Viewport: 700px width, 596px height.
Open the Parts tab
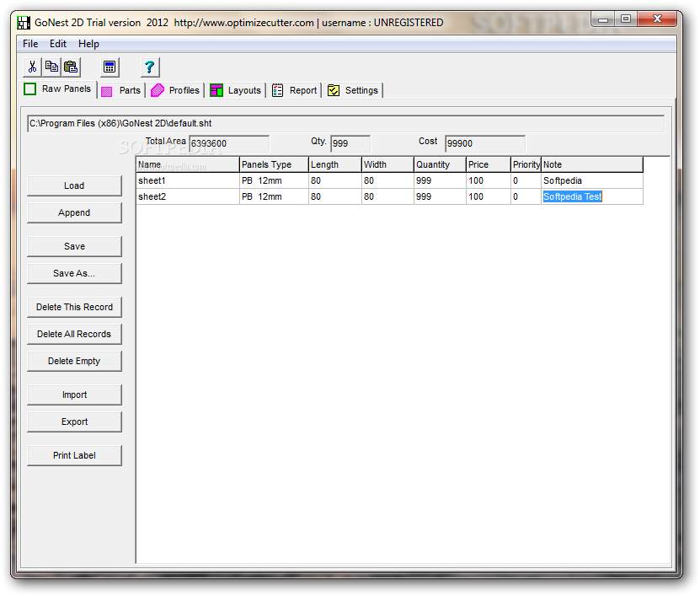(121, 90)
